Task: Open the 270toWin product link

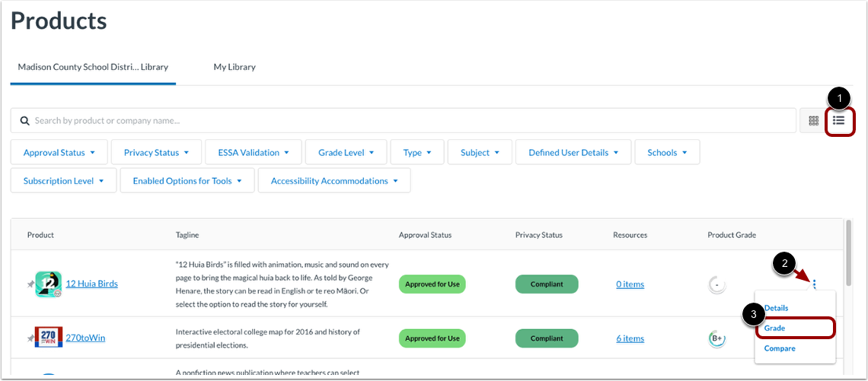Action: 86,338
